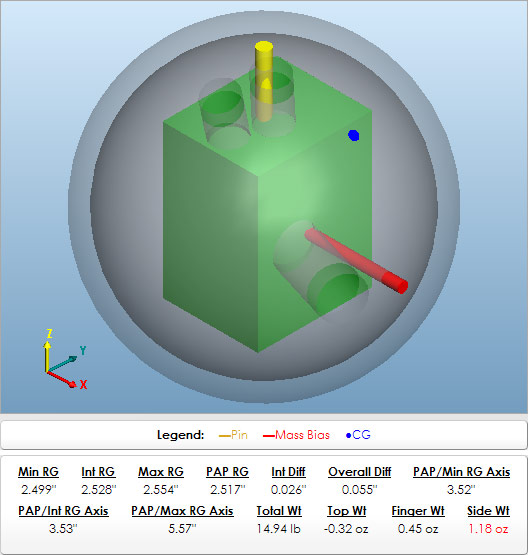This screenshot has width=528, height=555.
Task: Click the PAP/Min RG Axis header
Action: click(x=461, y=472)
